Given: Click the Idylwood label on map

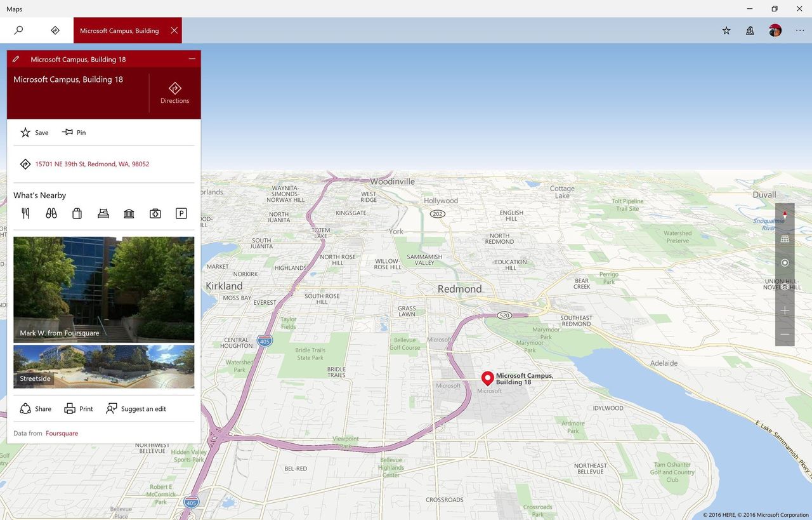Looking at the screenshot, I should pos(608,408).
